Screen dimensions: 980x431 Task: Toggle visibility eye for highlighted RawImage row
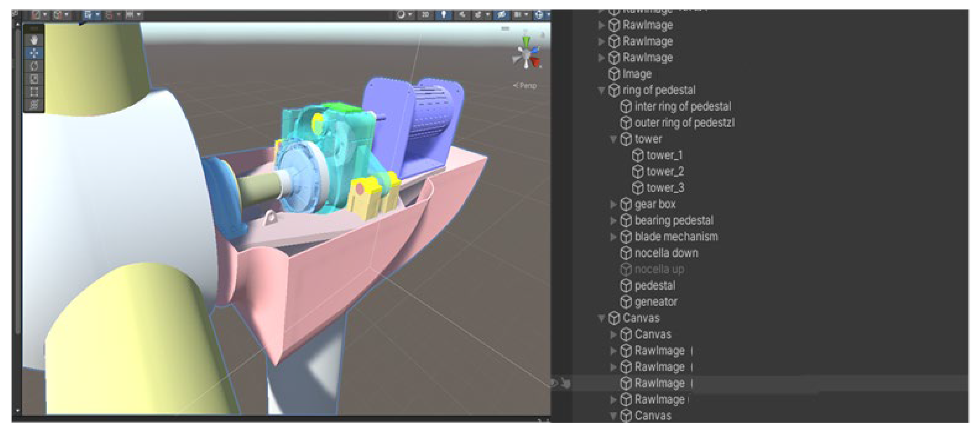(x=554, y=383)
